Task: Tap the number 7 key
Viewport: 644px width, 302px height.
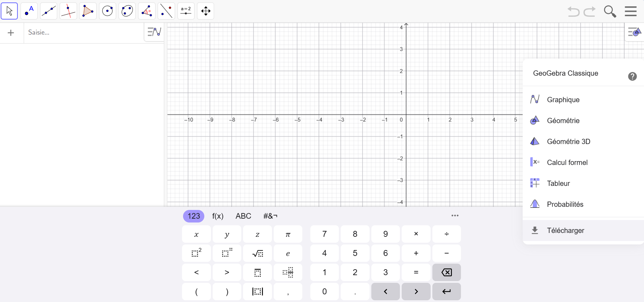Action: point(325,234)
